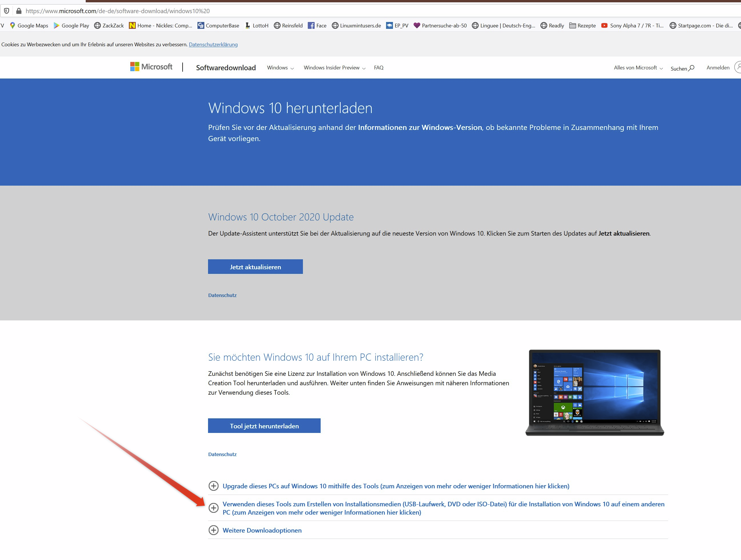Viewport: 741px width, 560px height.
Task: Open the Rezepte bookmarks folder
Action: [582, 25]
